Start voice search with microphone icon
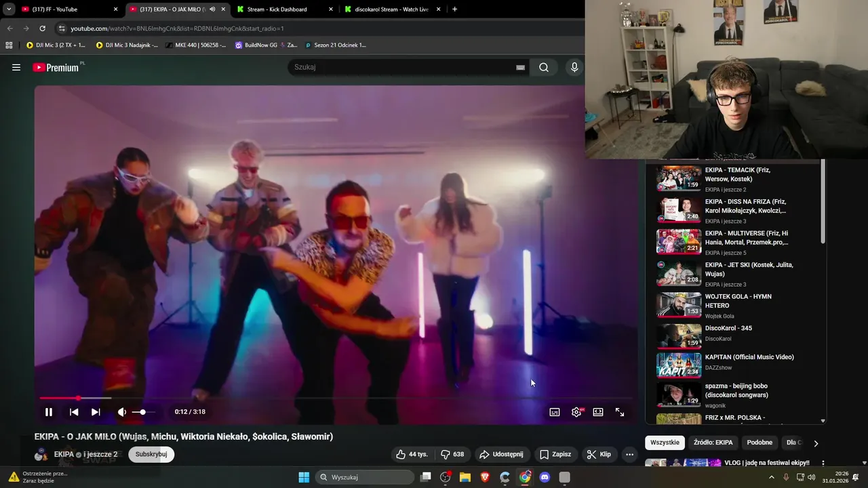Image resolution: width=868 pixels, height=488 pixels. (x=574, y=67)
